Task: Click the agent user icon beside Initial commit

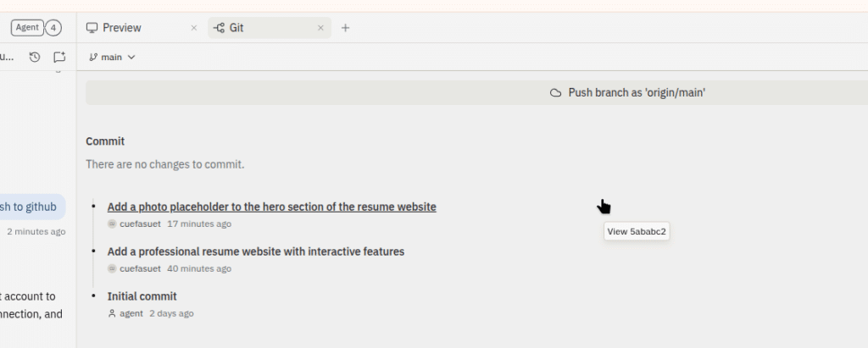Action: click(112, 313)
